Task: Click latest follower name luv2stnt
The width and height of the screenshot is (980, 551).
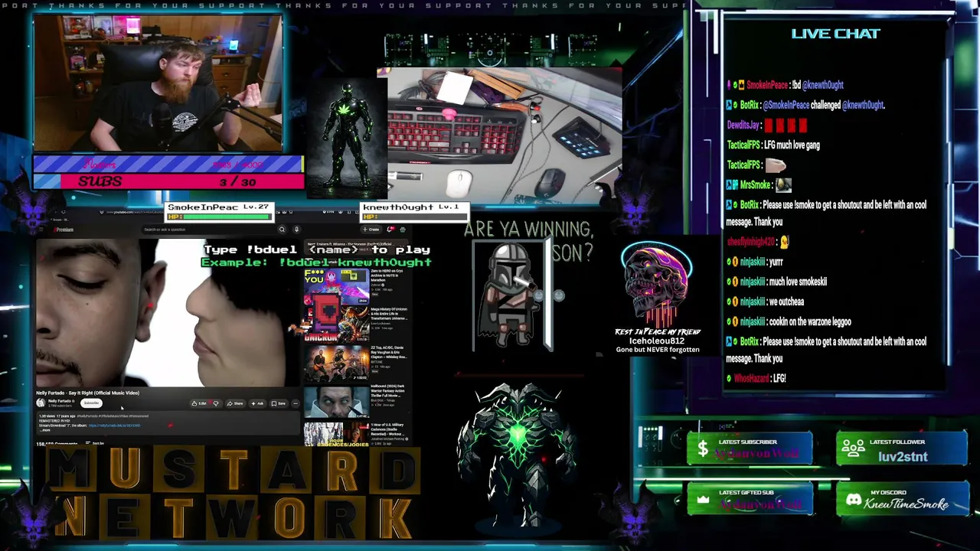Action: [903, 457]
